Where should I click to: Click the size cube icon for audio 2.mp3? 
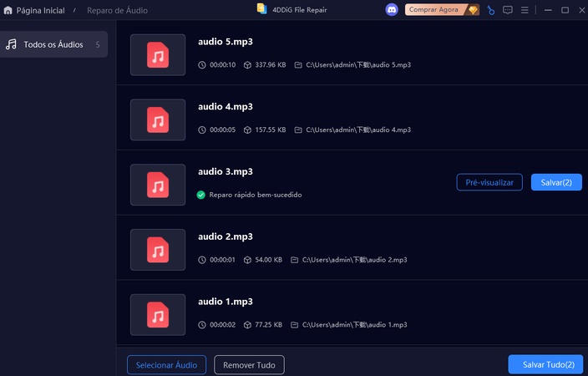[x=247, y=260]
